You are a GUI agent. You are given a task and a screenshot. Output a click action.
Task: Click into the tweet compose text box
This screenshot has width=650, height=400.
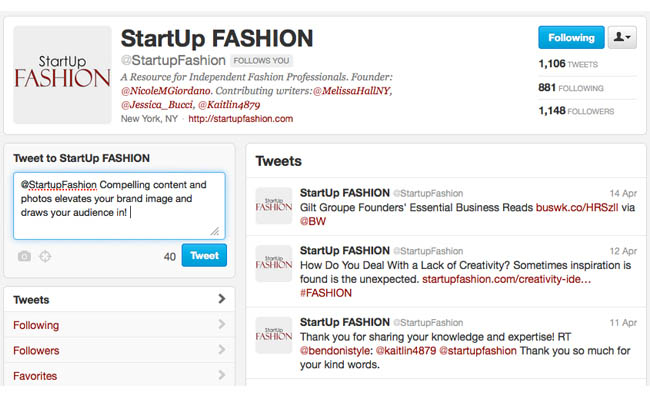(x=119, y=206)
